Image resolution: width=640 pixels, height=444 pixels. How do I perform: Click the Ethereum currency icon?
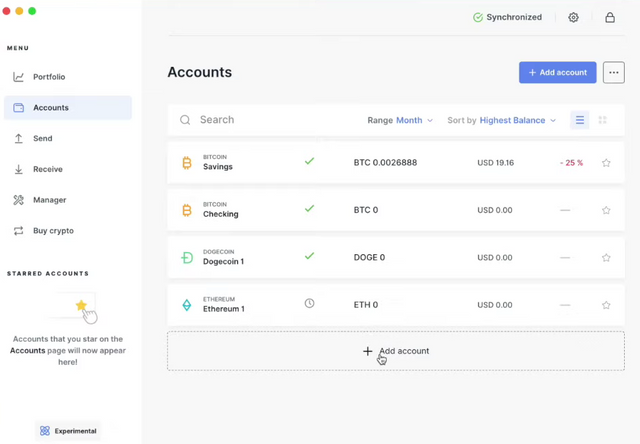187,305
